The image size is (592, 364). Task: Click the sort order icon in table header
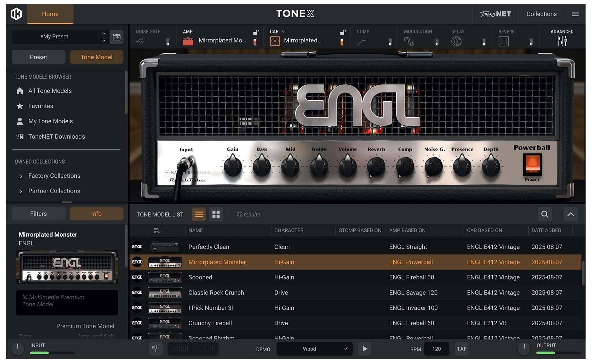pos(157,230)
